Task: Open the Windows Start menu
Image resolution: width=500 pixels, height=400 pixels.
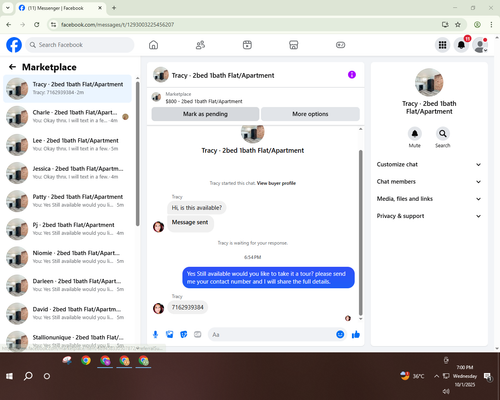Action: 9,376
